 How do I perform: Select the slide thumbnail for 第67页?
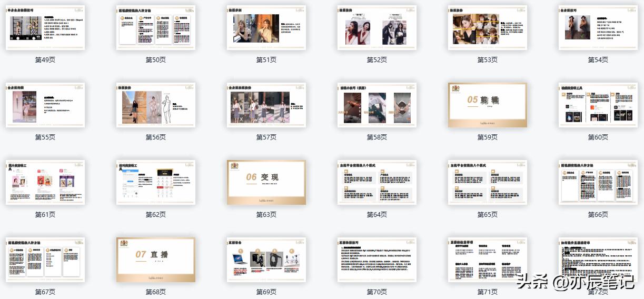(x=45, y=260)
